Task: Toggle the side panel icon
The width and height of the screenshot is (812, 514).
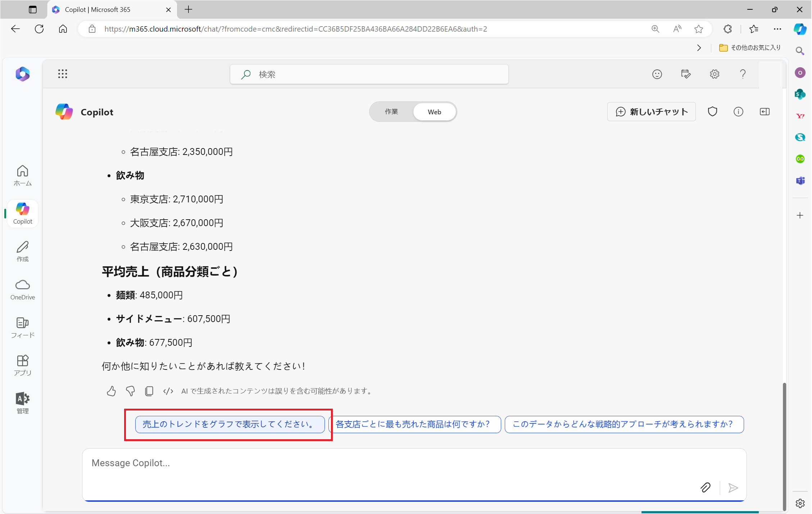Action: coord(765,112)
